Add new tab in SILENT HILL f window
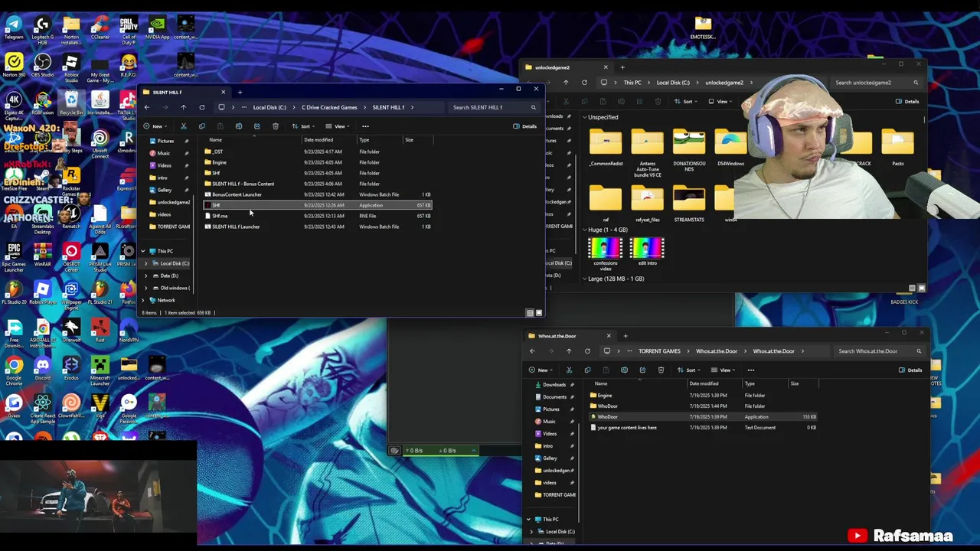The height and width of the screenshot is (551, 980). pos(240,93)
